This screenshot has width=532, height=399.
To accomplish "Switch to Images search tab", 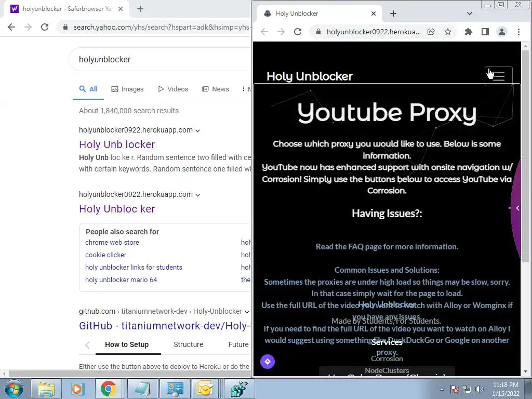I will [127, 89].
